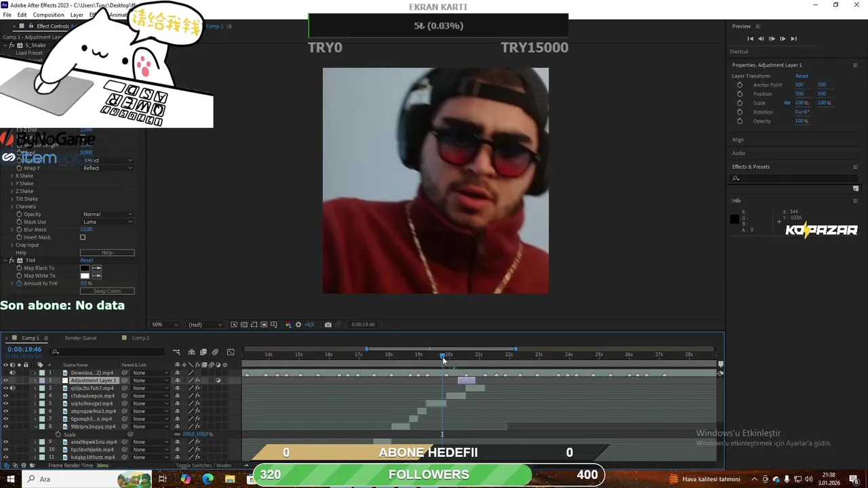
Task: Step back one frame in Preview panel
Action: [x=761, y=39]
